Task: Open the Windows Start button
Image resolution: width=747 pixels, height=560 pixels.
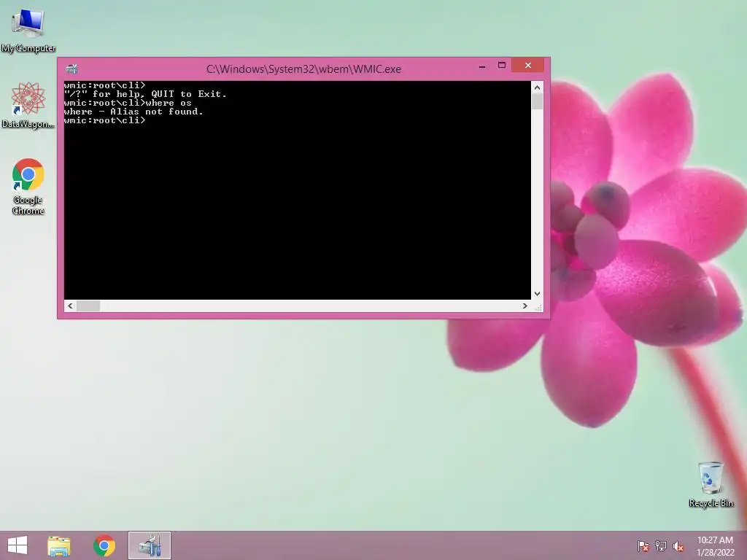Action: pyautogui.click(x=18, y=545)
